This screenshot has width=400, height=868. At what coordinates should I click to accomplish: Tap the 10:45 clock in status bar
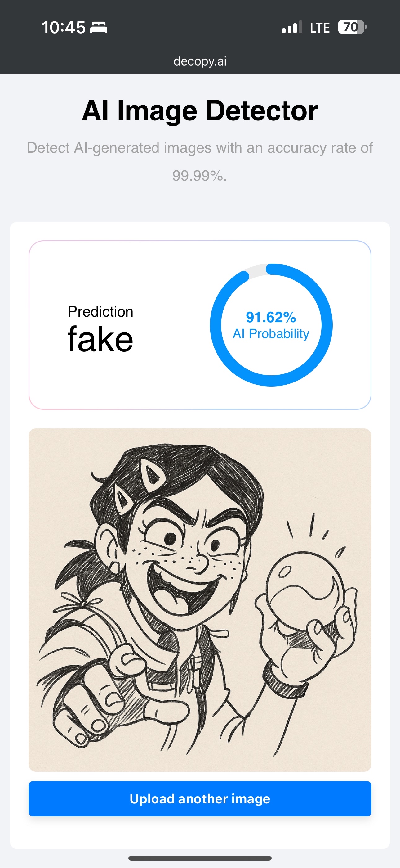click(63, 27)
